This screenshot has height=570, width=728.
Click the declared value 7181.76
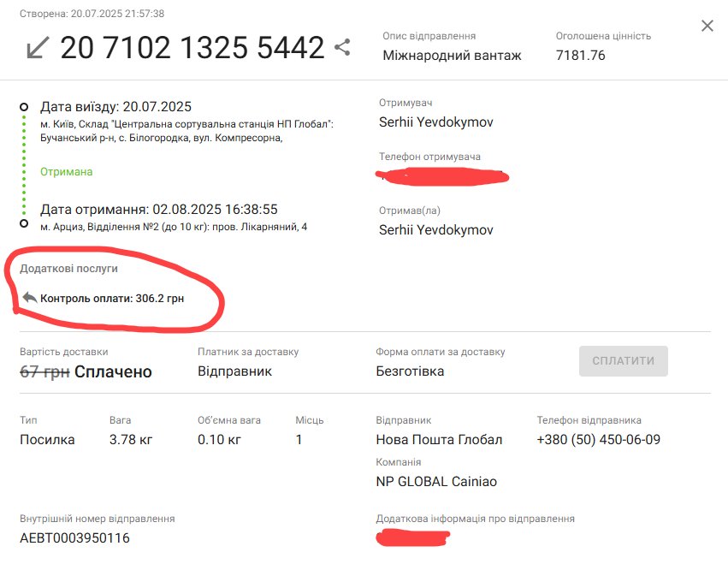pos(580,56)
